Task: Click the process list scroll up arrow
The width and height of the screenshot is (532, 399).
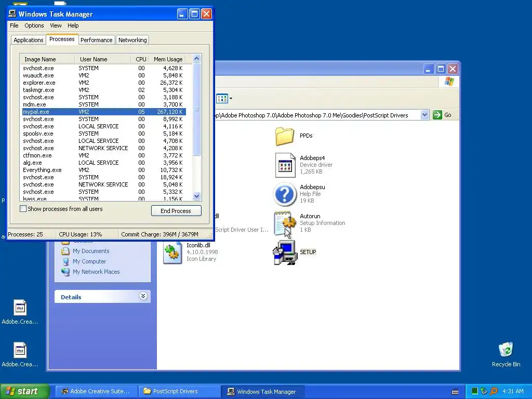Action: (x=196, y=59)
